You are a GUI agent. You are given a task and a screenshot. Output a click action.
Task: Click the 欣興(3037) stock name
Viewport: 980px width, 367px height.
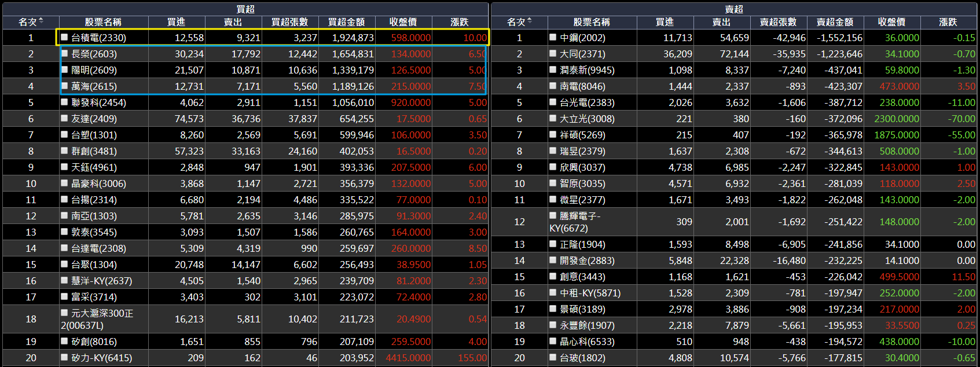point(582,167)
